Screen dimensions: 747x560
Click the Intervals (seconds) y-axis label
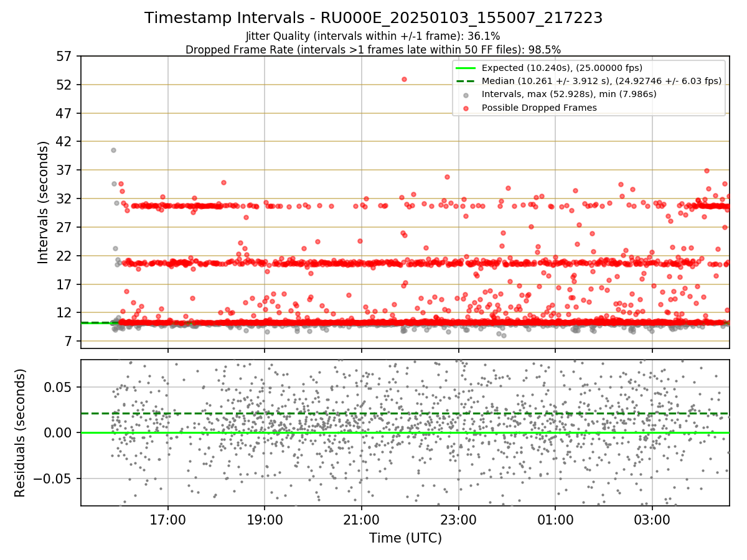click(44, 202)
